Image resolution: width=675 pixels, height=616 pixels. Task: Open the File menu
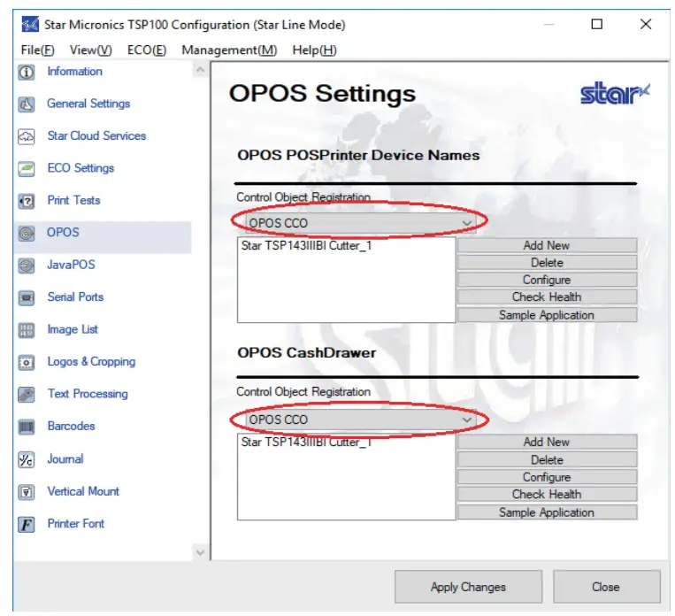[x=37, y=50]
